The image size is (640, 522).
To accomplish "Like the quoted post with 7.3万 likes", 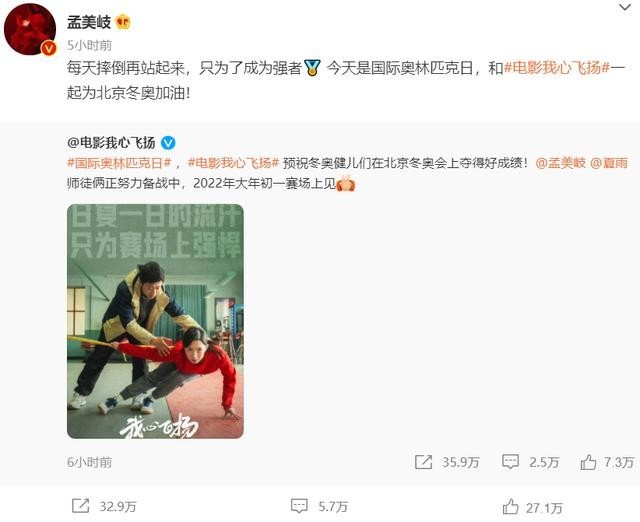I will (x=588, y=462).
